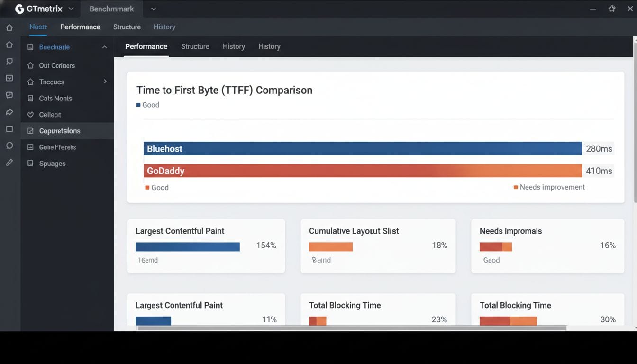Open the Structure tab next to underlined Performance
The height and width of the screenshot is (364, 637).
(195, 46)
